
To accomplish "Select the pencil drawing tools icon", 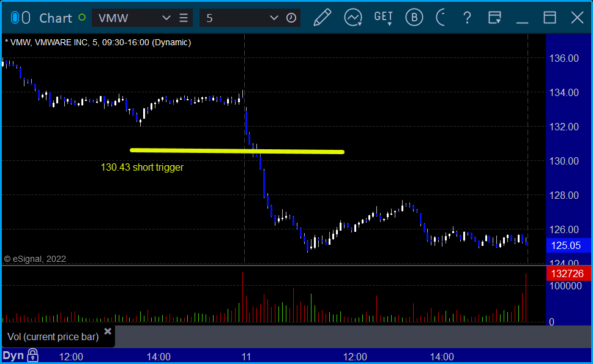I will coord(323,17).
